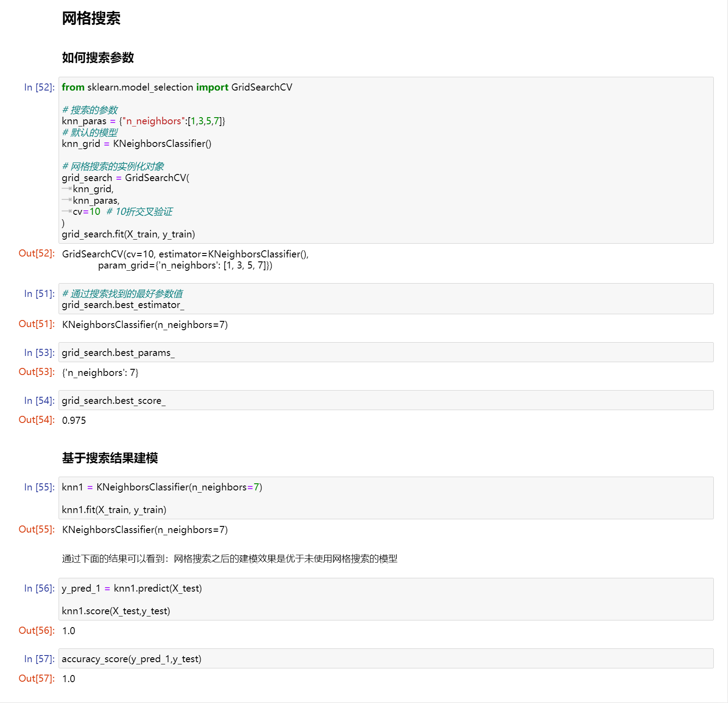
Task: Click the Out[53]: prompt label
Action: [x=37, y=372]
